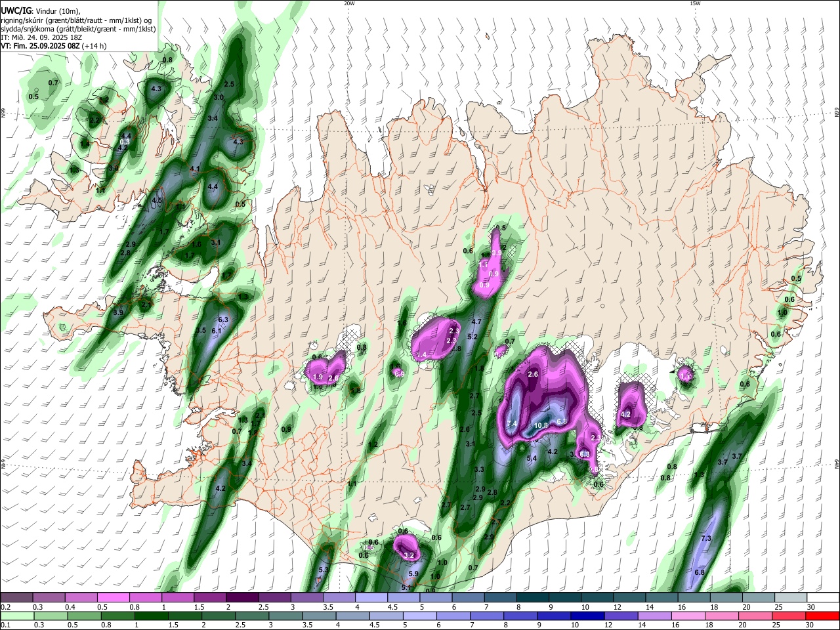
Task: Click the line starting 'slydda/snjókoma'
Action: pyautogui.click(x=78, y=29)
